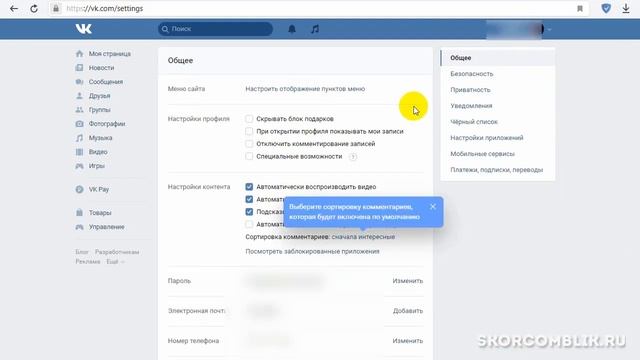This screenshot has width=640, height=360.
Task: Expand the Ещё footer menu
Action: (x=115, y=262)
